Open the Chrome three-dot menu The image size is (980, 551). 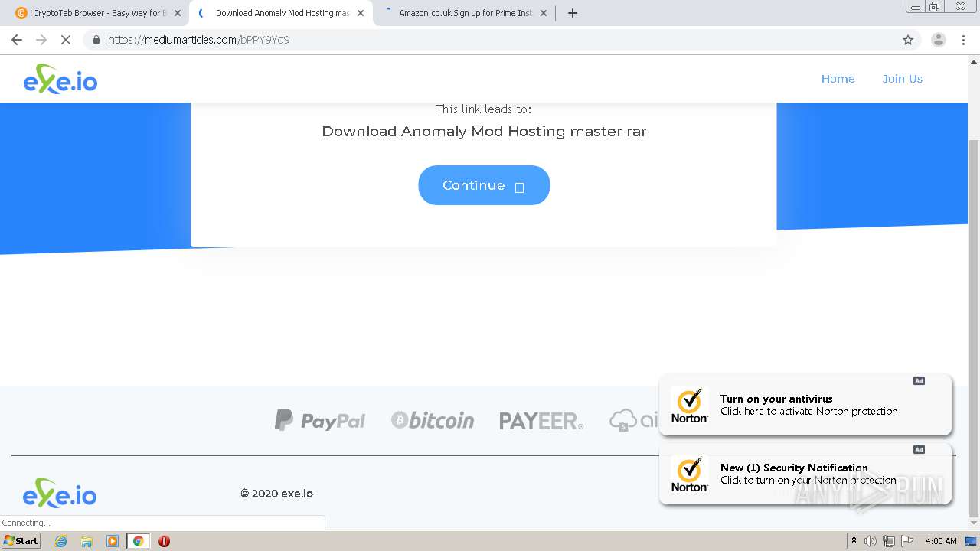click(x=963, y=40)
